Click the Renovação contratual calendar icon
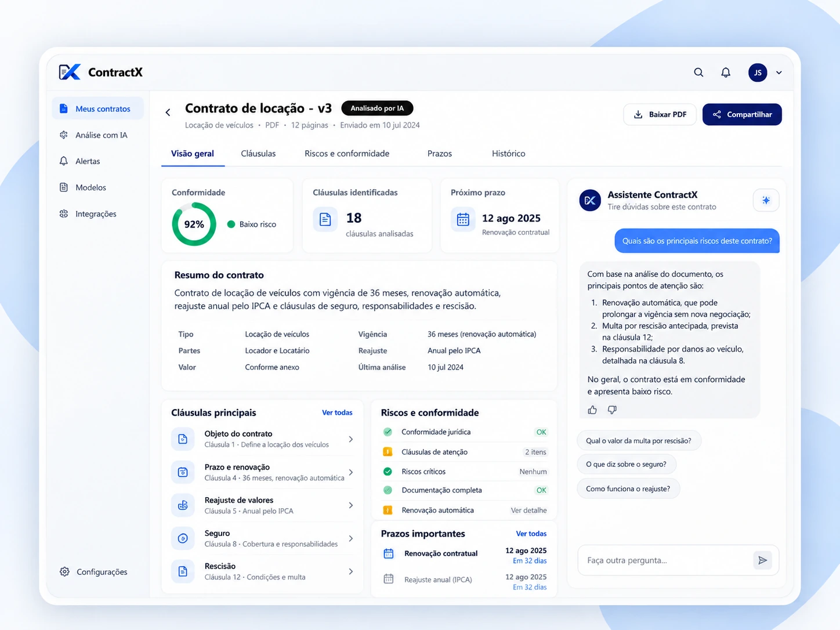This screenshot has height=630, width=840. click(x=389, y=554)
